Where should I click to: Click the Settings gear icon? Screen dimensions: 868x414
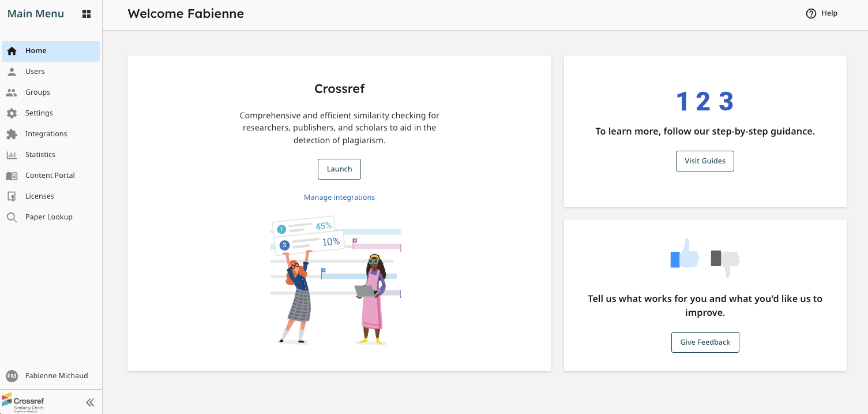pos(12,113)
